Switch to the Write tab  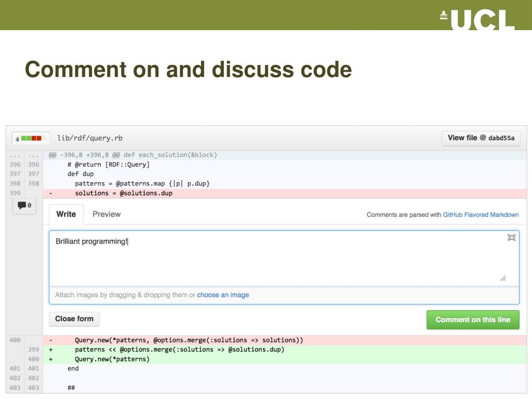click(66, 214)
